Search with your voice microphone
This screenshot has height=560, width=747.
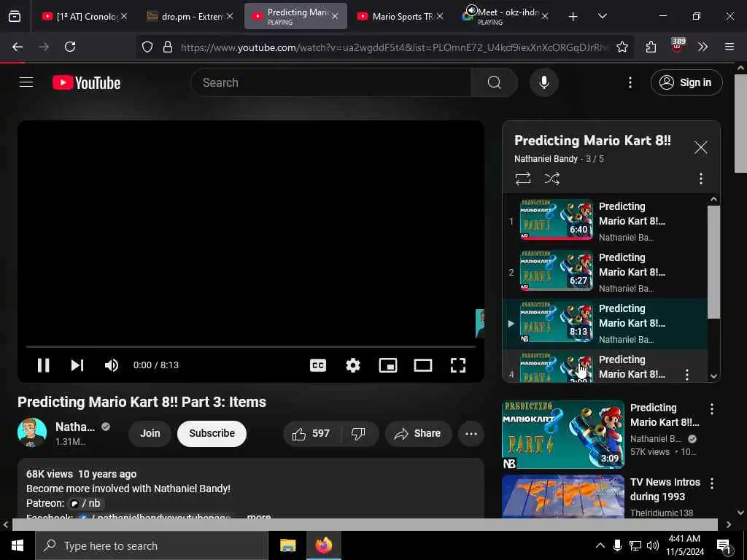543,82
